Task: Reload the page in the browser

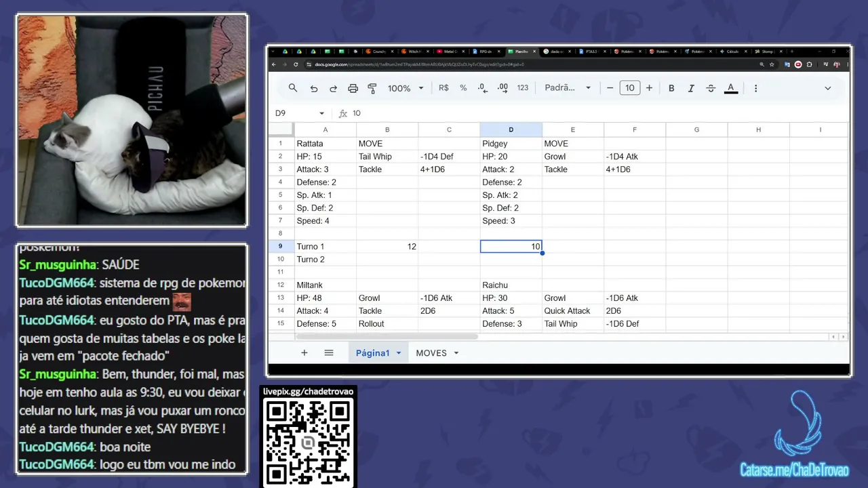Action: click(x=296, y=64)
